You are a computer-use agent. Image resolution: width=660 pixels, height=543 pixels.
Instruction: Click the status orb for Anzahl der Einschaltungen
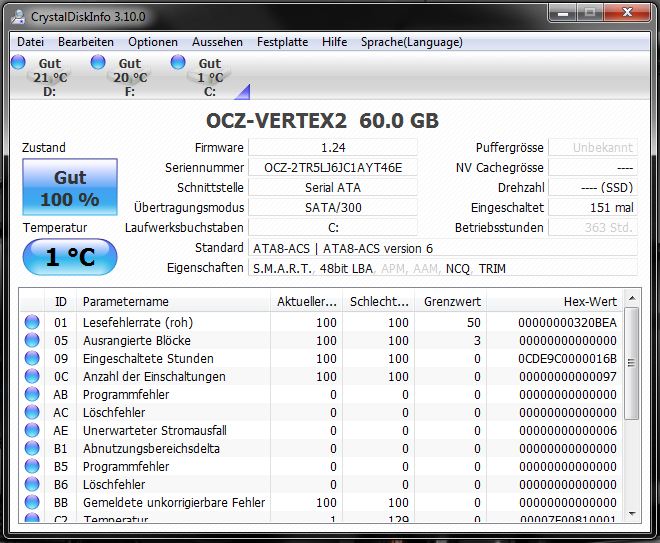click(32, 376)
